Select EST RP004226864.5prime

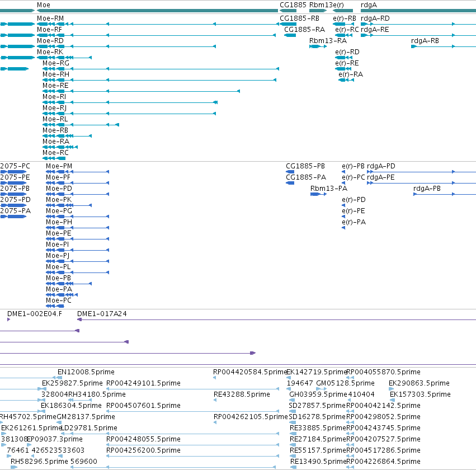[x=383, y=462]
